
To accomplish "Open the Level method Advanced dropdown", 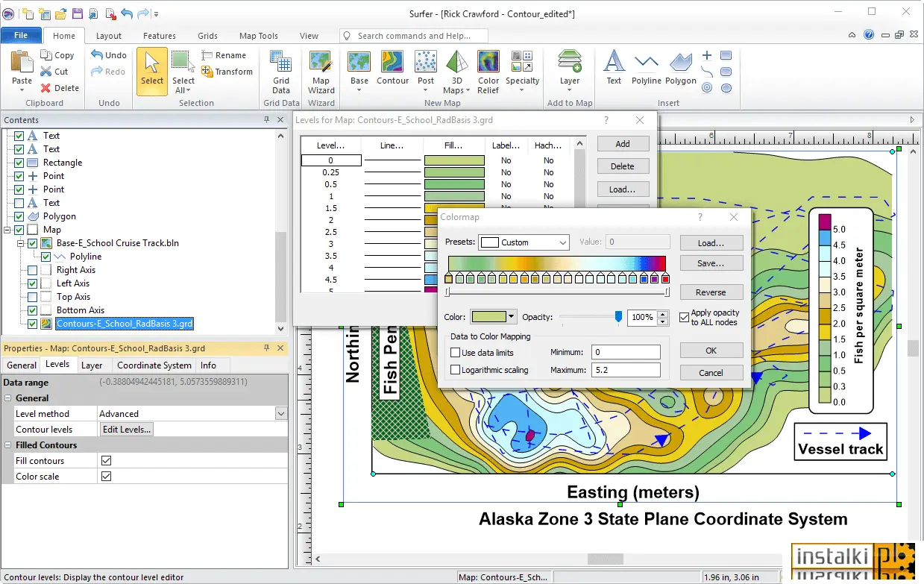I will coord(281,414).
